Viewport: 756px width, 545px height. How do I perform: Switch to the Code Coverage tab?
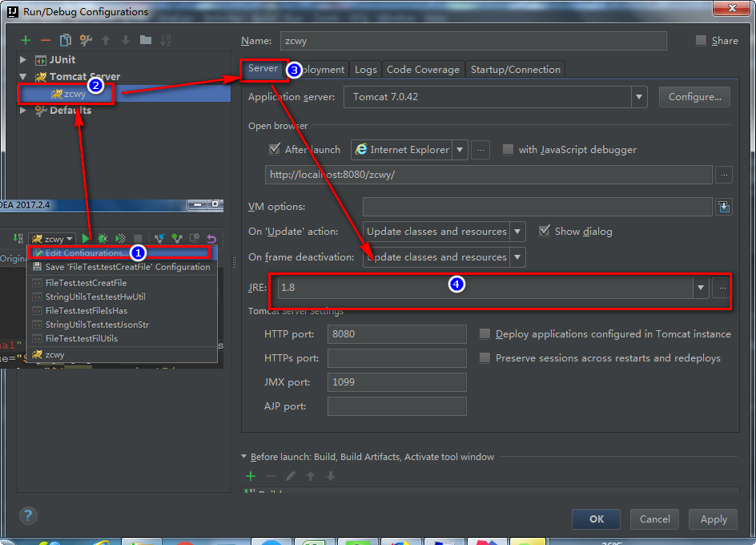click(x=423, y=70)
